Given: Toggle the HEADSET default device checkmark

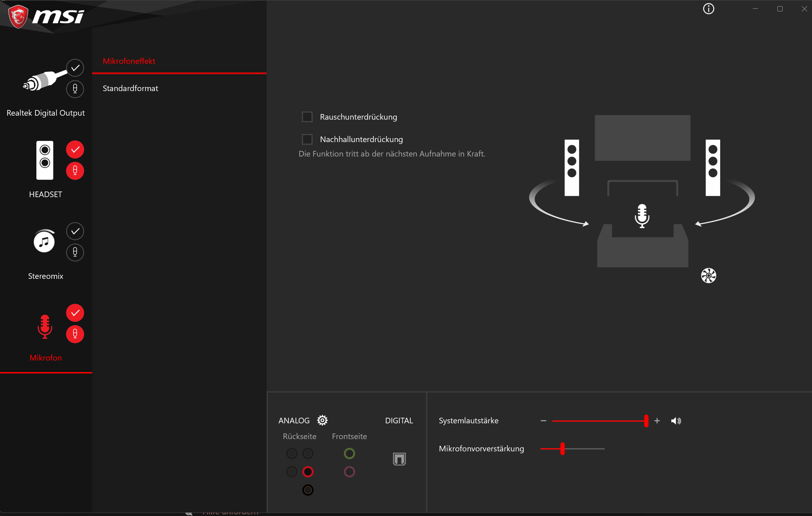Looking at the screenshot, I should point(75,149).
